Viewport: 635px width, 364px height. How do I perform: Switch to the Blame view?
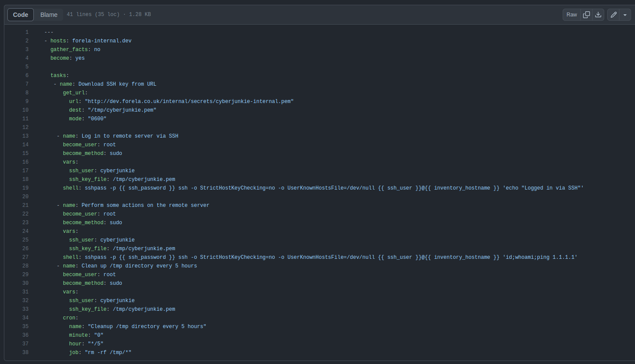pyautogui.click(x=49, y=15)
